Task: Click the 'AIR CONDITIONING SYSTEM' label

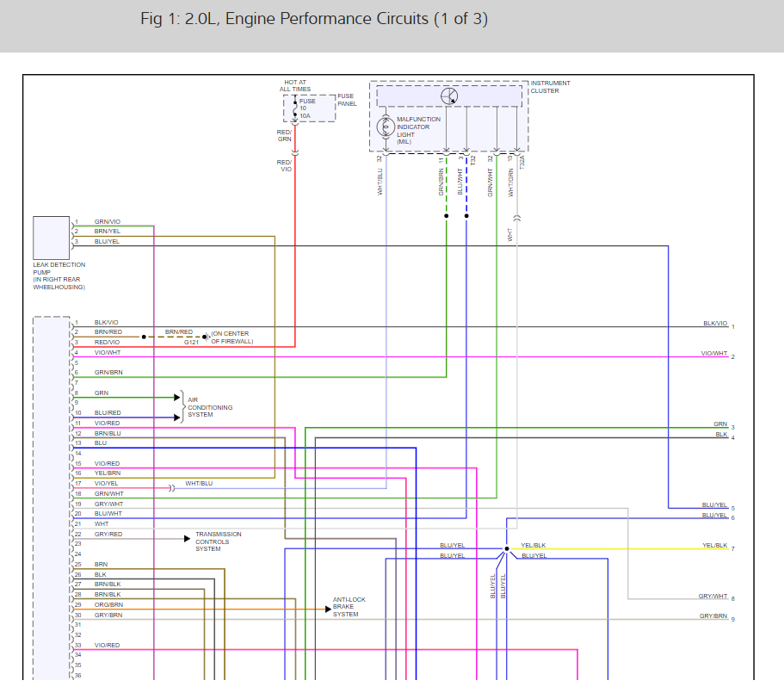Action: pyautogui.click(x=210, y=407)
